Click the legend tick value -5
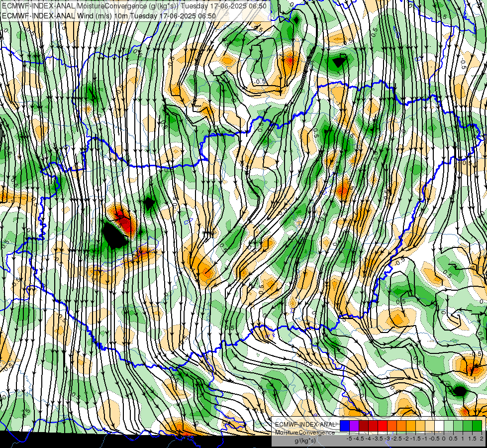The width and height of the screenshot is (487, 448). point(349,439)
